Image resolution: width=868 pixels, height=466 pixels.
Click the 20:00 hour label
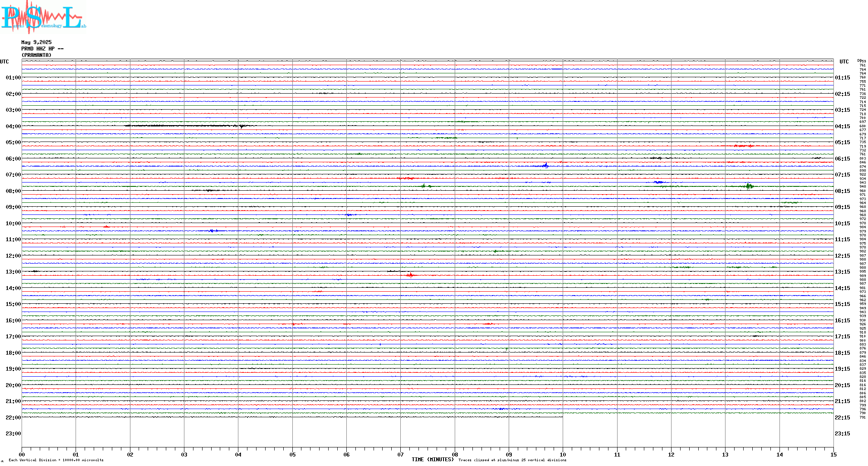tap(13, 385)
